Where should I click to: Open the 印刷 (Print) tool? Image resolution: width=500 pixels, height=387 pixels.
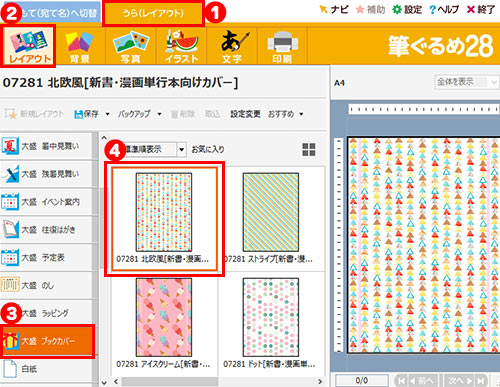point(282,46)
